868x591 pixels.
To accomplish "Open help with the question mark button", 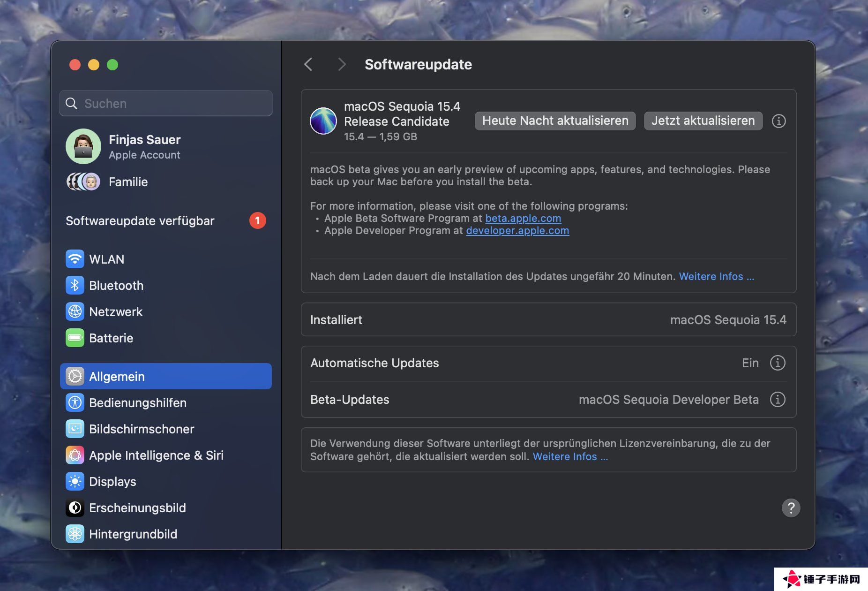I will [x=791, y=508].
